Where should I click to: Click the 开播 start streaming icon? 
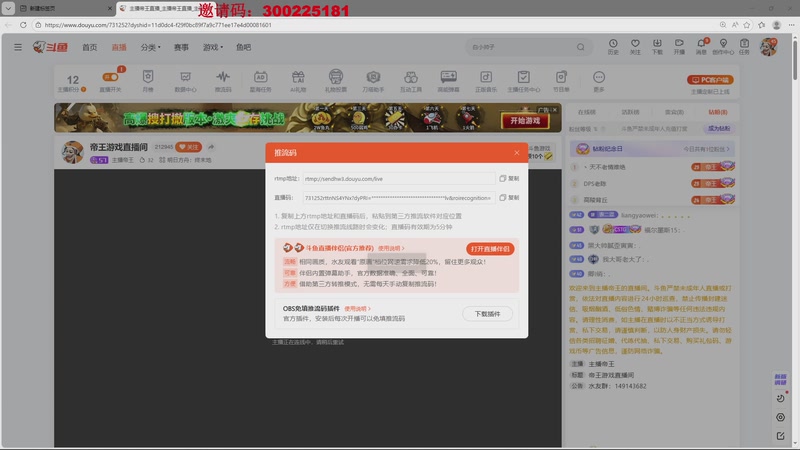[x=679, y=47]
